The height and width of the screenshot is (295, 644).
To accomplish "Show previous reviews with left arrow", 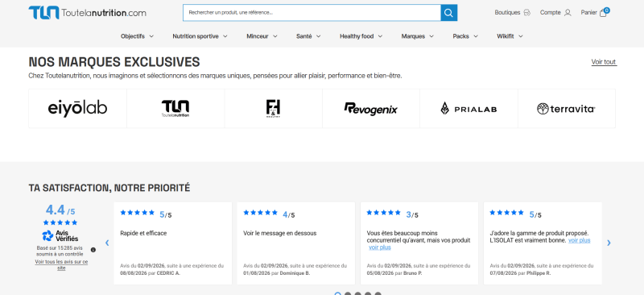I will coord(107,243).
